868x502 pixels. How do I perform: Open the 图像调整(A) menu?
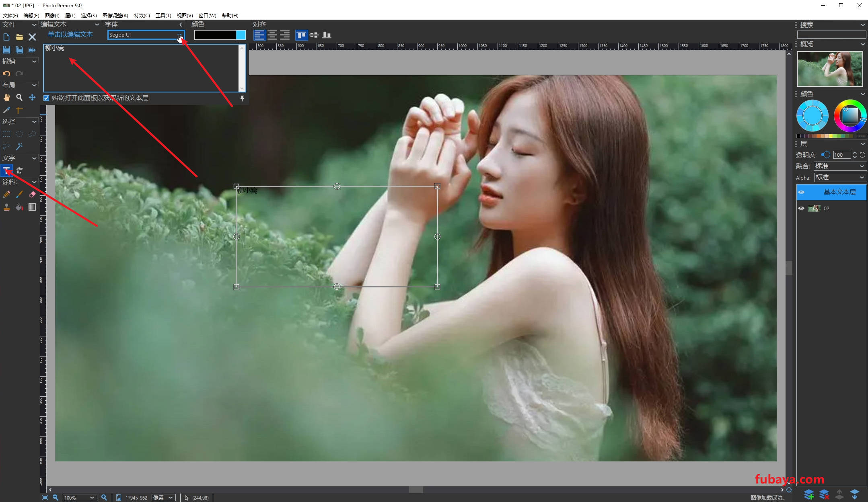[x=115, y=15]
